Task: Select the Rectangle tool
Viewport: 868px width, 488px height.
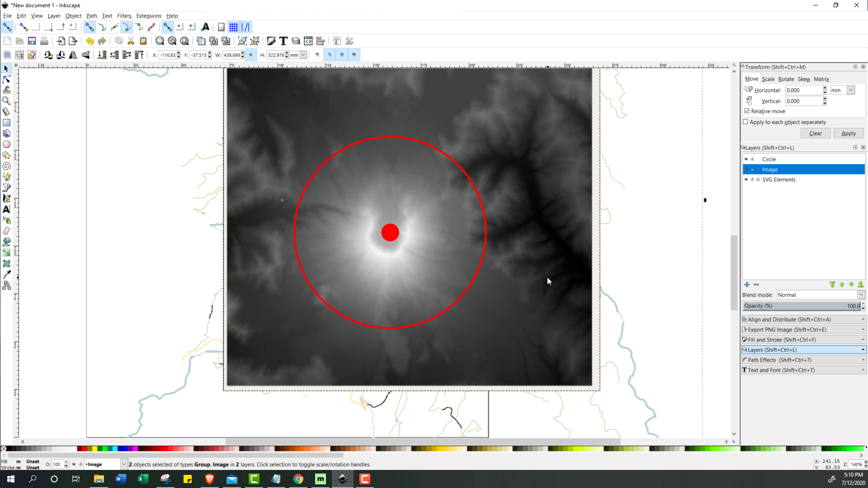Action: coord(6,122)
